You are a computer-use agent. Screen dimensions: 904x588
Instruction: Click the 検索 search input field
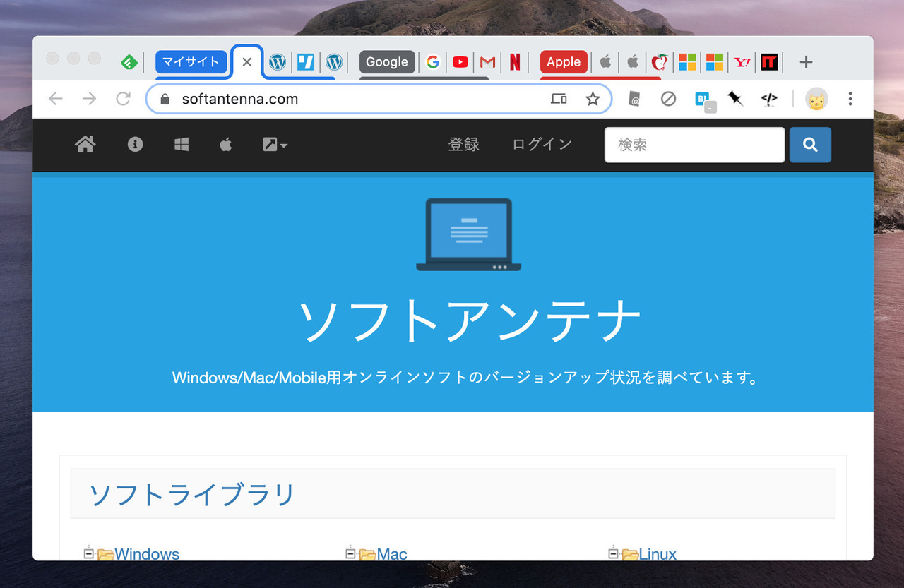[694, 145]
